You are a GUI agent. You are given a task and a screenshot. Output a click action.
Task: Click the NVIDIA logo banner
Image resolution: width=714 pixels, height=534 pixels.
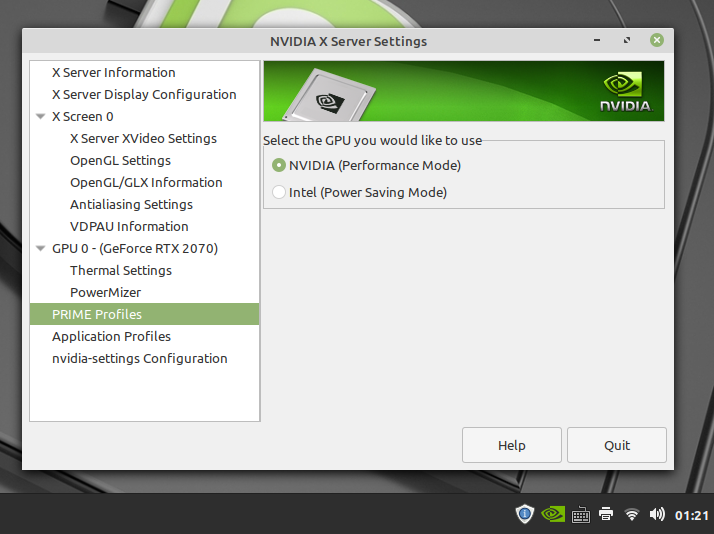(x=463, y=92)
